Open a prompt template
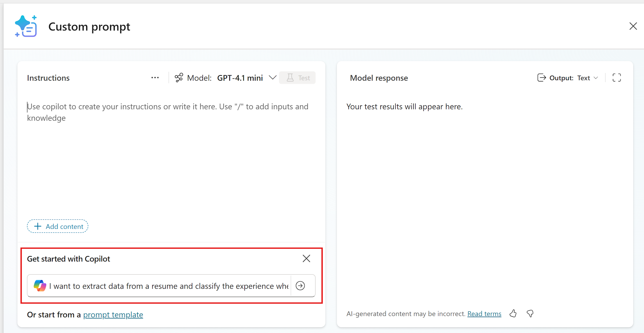 pos(113,314)
